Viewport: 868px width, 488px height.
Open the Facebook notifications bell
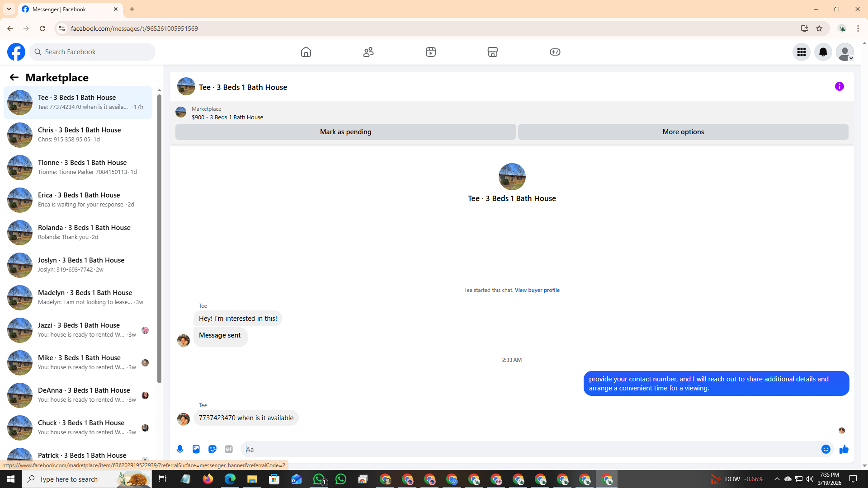823,52
